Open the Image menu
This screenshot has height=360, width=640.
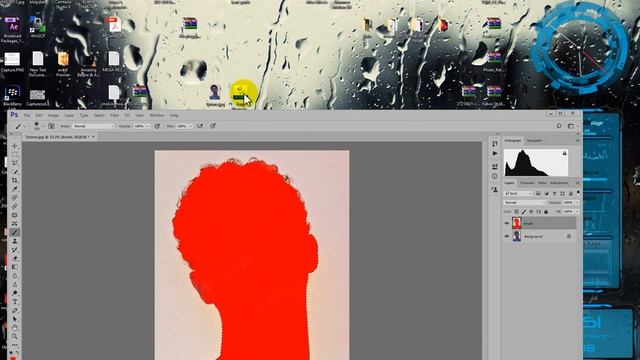53,116
